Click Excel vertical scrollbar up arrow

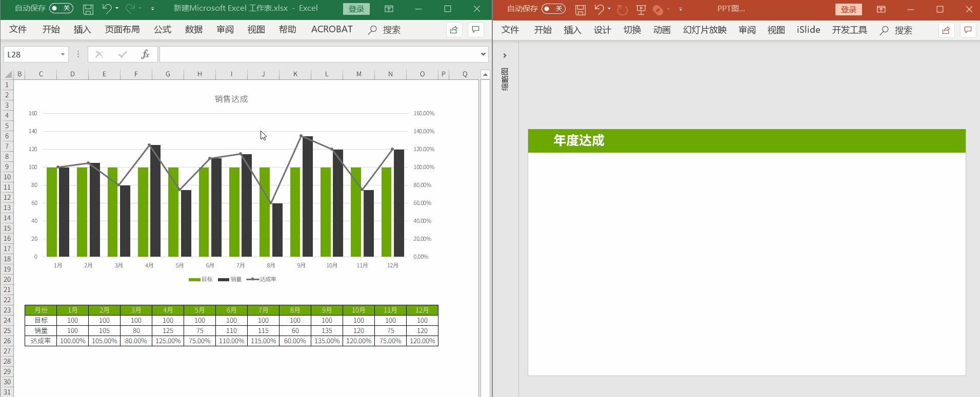485,74
